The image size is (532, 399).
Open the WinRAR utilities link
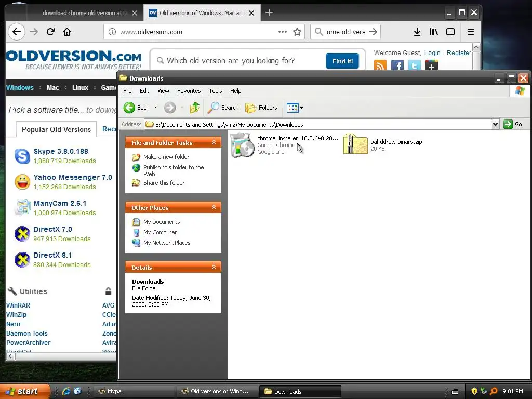click(x=18, y=305)
